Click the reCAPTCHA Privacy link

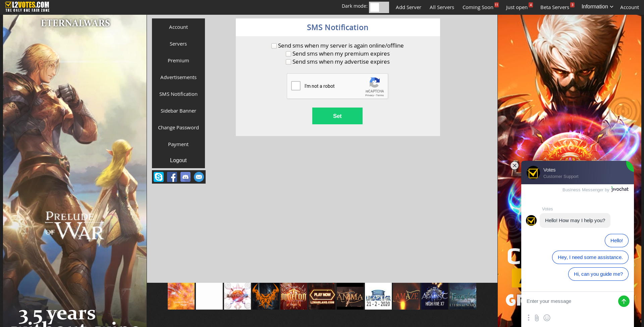pos(369,95)
